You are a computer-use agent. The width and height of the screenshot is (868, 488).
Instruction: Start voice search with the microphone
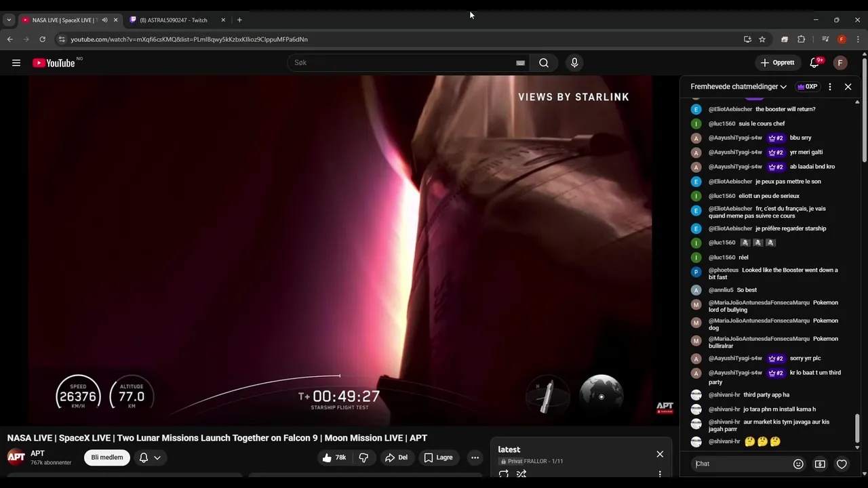point(574,63)
